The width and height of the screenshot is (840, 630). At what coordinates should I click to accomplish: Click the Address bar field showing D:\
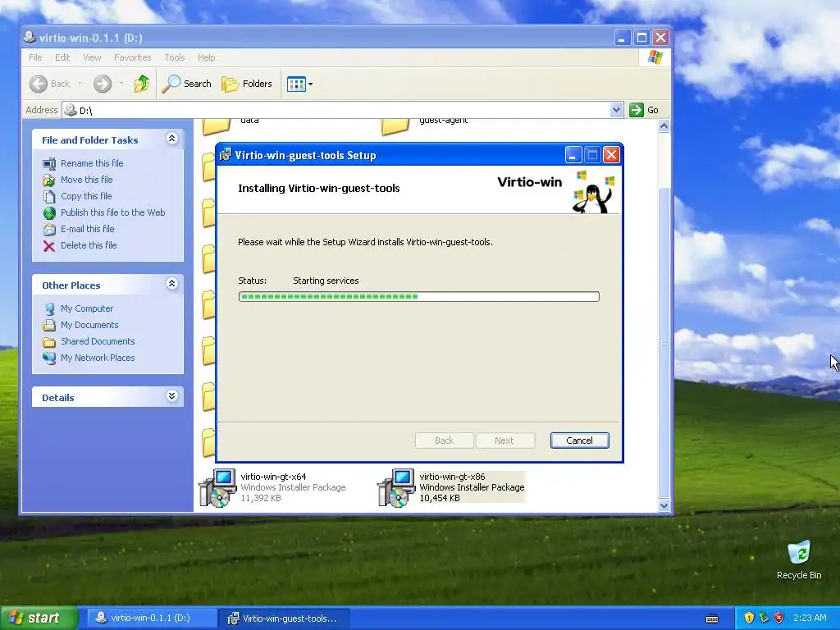tap(343, 110)
